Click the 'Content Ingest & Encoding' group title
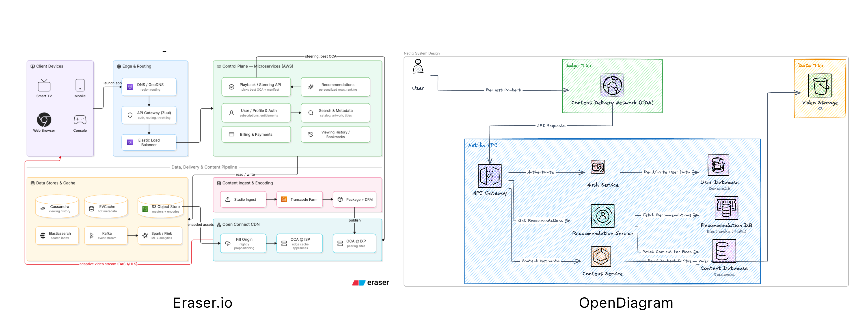The image size is (868, 322). (x=247, y=183)
